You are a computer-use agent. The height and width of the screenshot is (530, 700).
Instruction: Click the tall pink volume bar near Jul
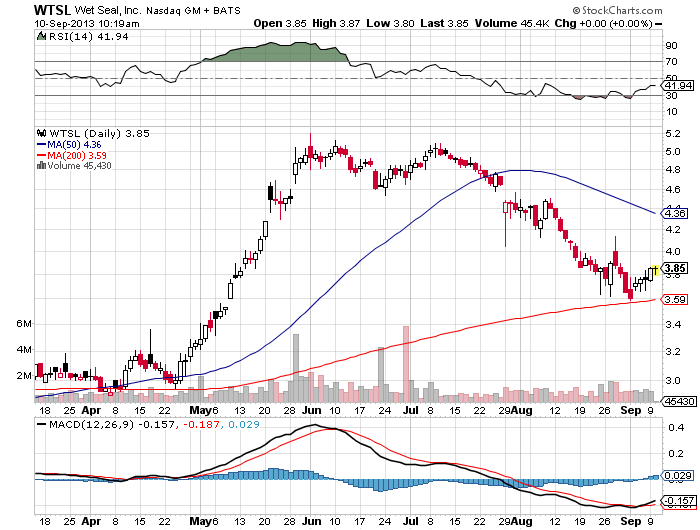coord(406,364)
